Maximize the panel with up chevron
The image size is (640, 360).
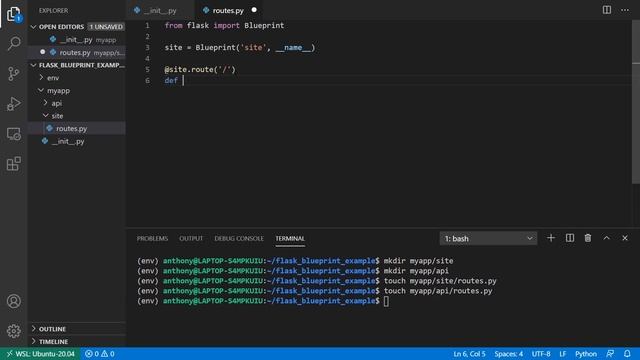pos(607,238)
